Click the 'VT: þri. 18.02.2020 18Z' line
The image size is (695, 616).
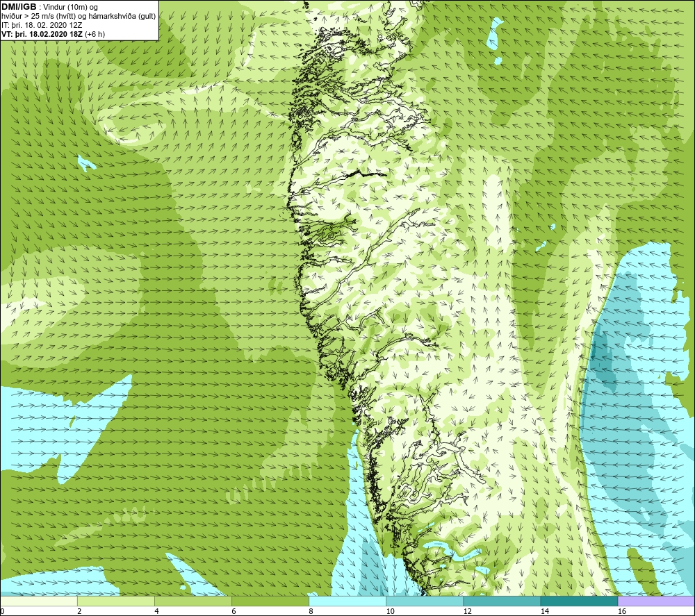54,34
